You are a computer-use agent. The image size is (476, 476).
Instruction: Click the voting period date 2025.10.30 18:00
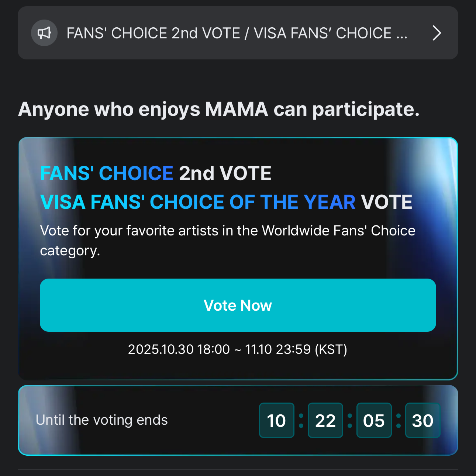click(179, 349)
